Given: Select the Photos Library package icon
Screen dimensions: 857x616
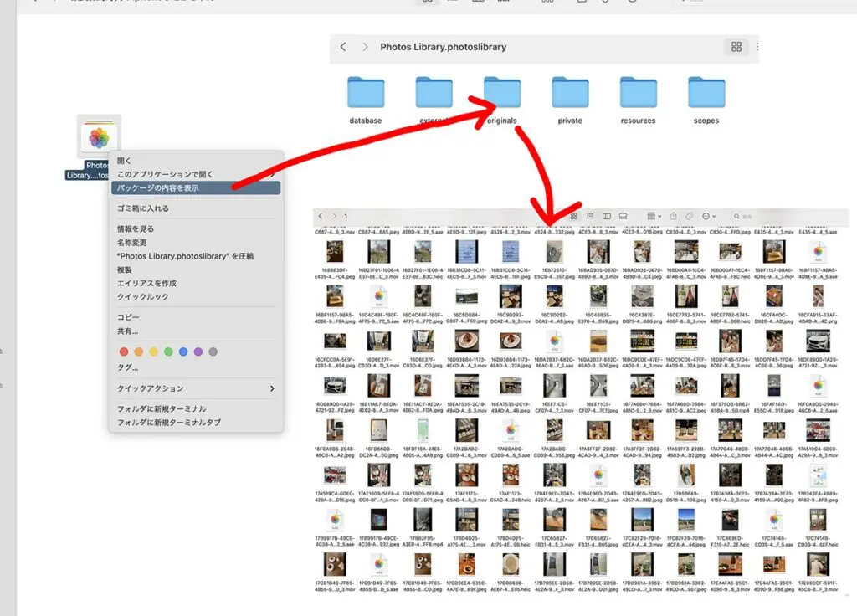Looking at the screenshot, I should click(100, 136).
